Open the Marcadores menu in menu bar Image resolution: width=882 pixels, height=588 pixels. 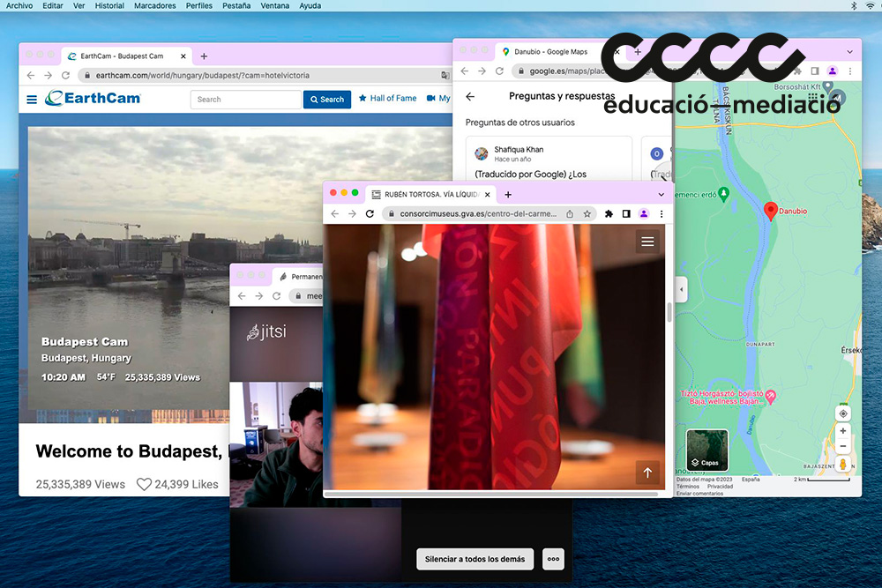[x=154, y=5]
